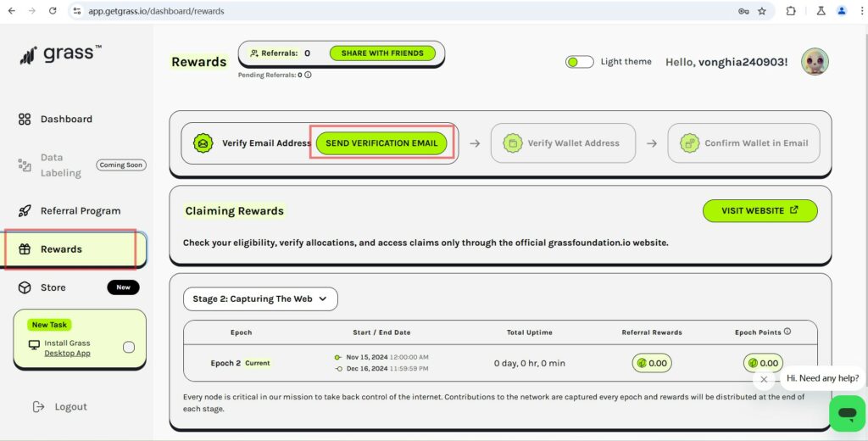Open the Dashboard menu item

coord(66,120)
